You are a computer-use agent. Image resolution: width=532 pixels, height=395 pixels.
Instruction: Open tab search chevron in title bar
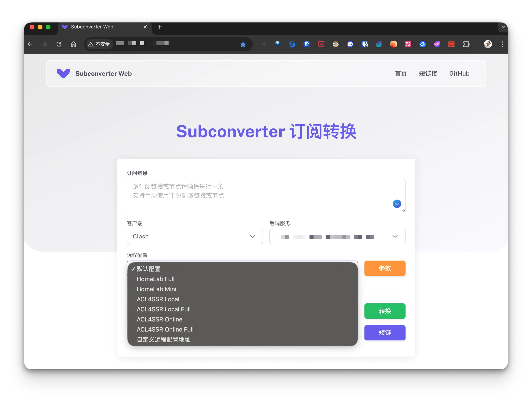pyautogui.click(x=503, y=27)
